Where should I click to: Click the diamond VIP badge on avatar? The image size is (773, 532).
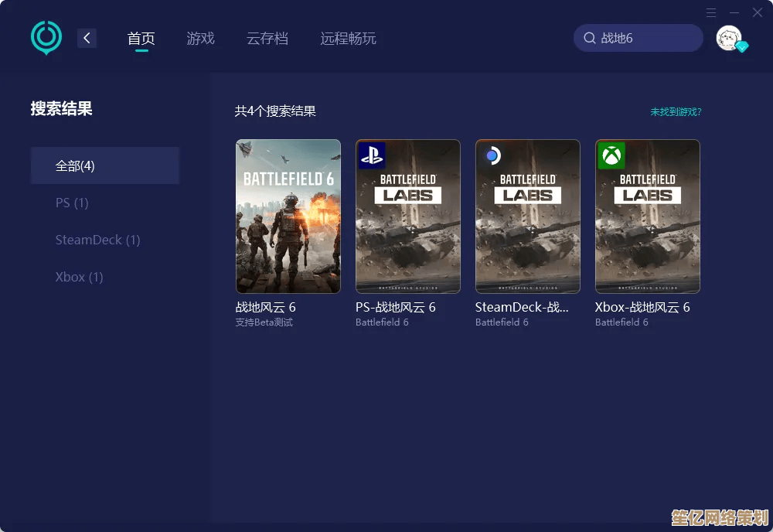coord(742,47)
